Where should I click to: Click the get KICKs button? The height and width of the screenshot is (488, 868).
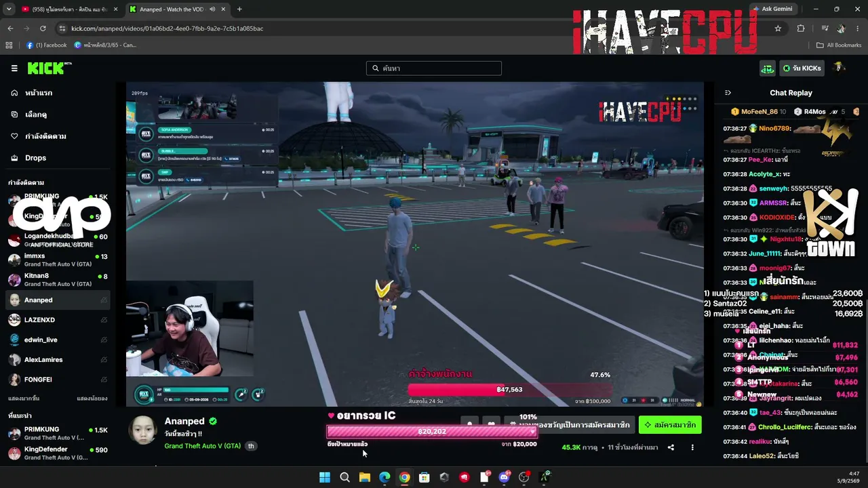802,68
